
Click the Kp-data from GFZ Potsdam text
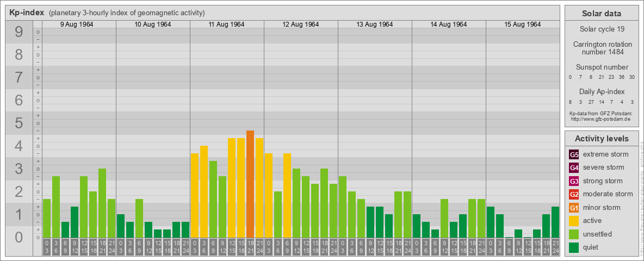point(600,113)
